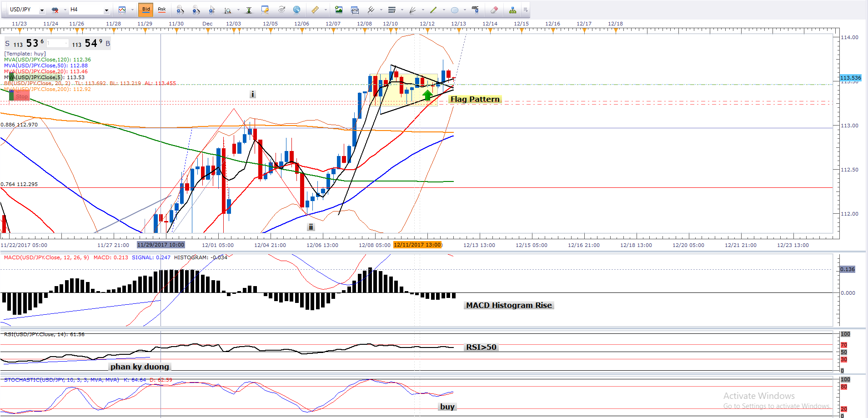
Task: Click the Flag Pattern chart label
Action: click(475, 99)
